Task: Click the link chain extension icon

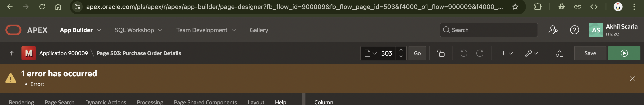Action: [x=578, y=7]
